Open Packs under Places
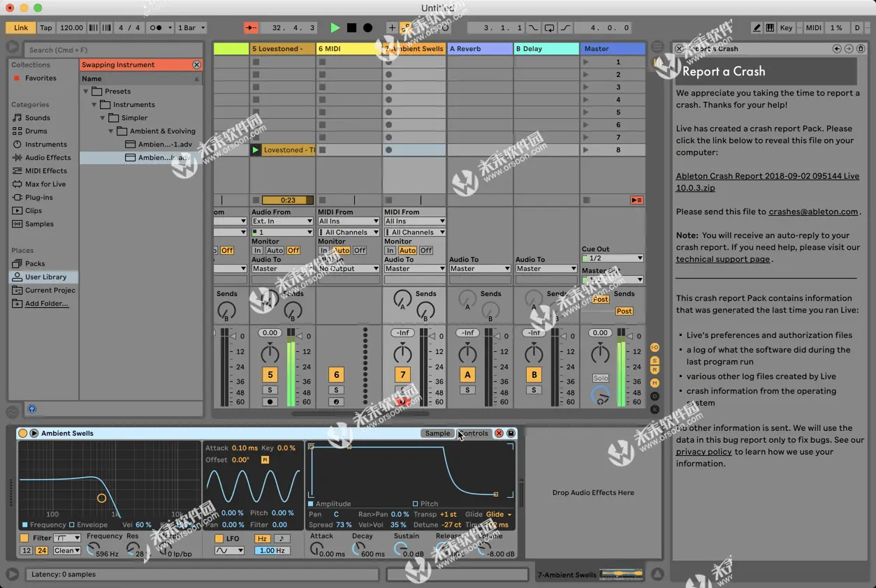 point(35,263)
